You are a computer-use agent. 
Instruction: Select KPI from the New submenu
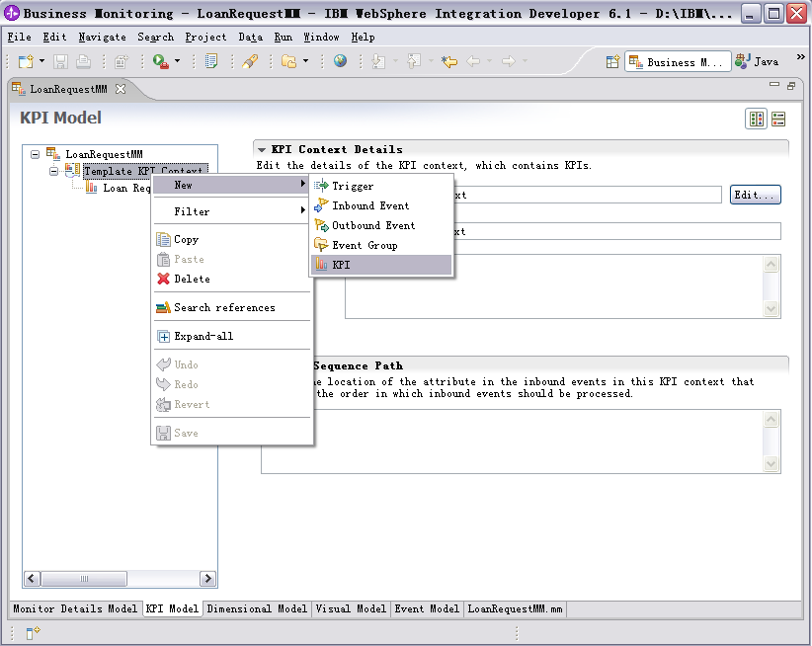(x=381, y=265)
